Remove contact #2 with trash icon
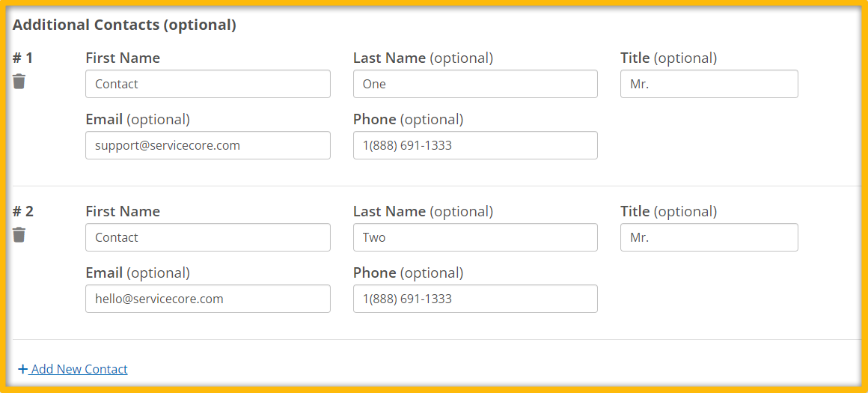 [19, 235]
